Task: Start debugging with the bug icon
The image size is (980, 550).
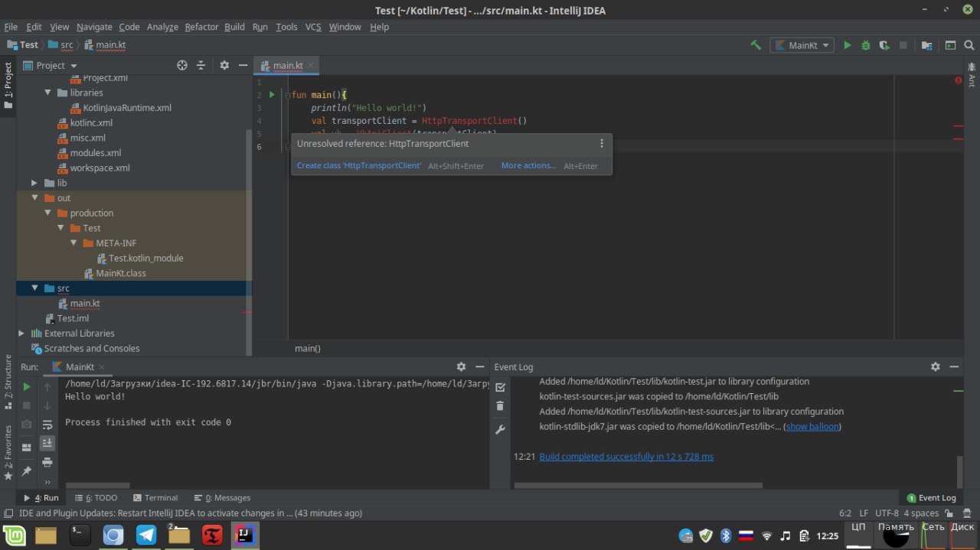Action: pos(865,45)
